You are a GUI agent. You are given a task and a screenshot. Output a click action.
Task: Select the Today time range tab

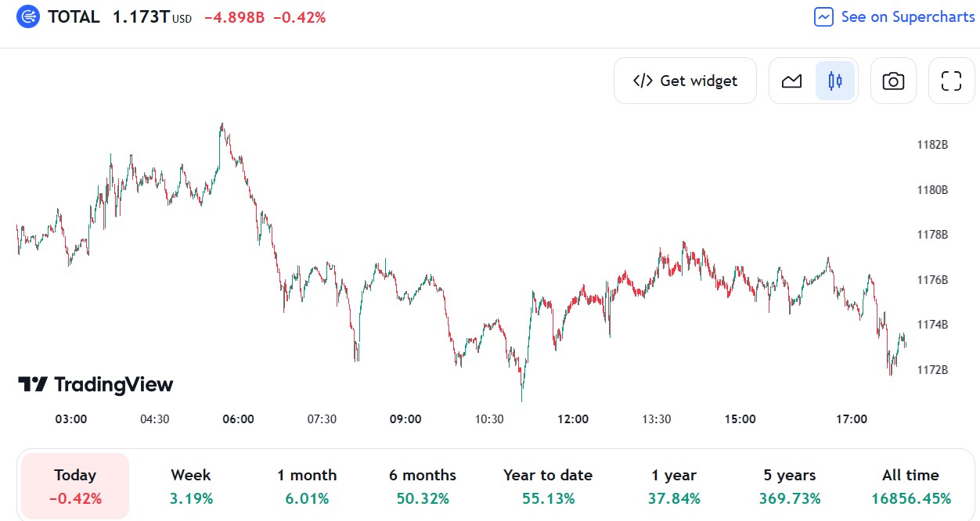click(x=75, y=486)
